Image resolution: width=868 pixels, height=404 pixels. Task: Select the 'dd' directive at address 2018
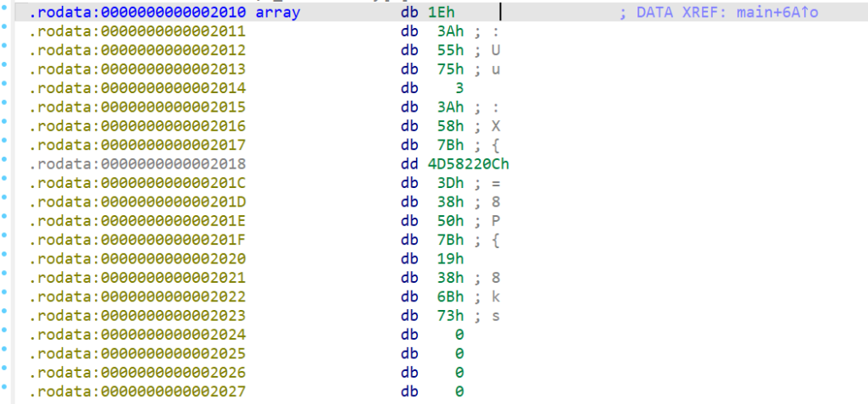click(409, 164)
